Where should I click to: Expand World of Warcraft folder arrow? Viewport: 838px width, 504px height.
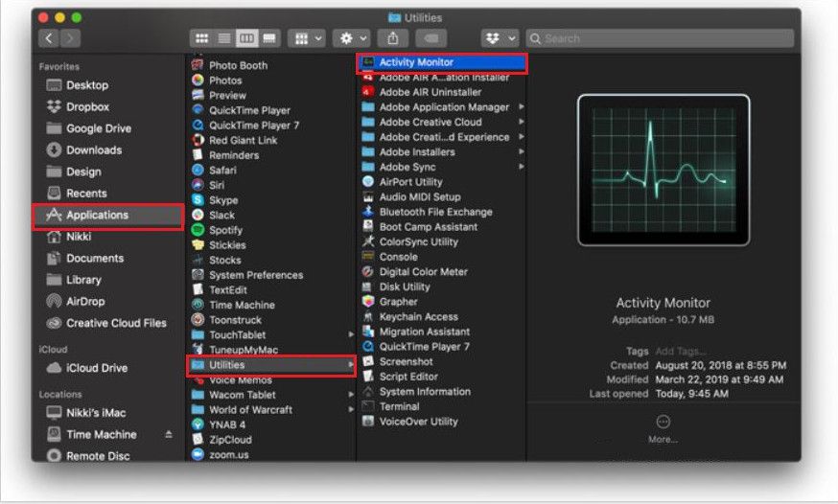[x=351, y=409]
